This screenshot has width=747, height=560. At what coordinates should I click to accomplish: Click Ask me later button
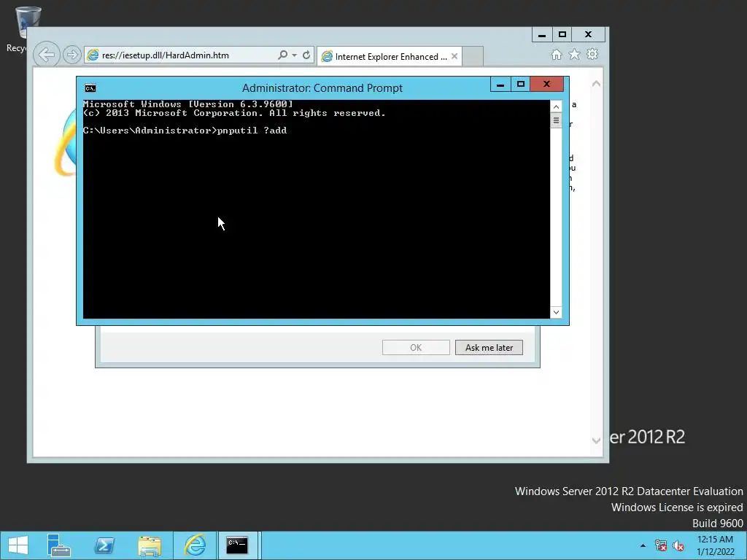point(489,348)
